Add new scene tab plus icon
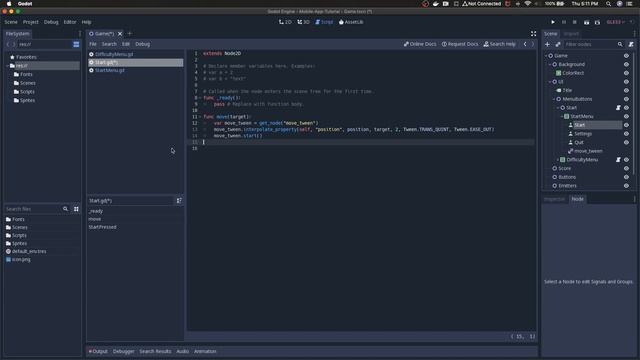This screenshot has width=640, height=360. click(x=130, y=33)
